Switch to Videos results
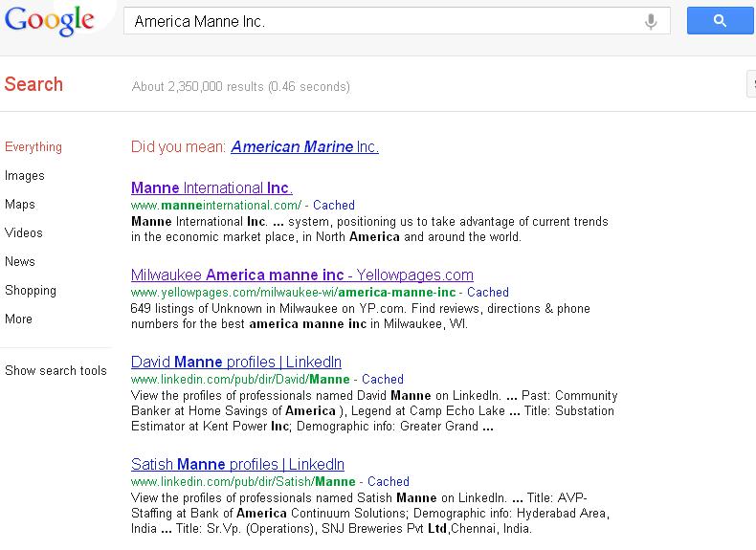Image resolution: width=756 pixels, height=550 pixels. pyautogui.click(x=24, y=232)
